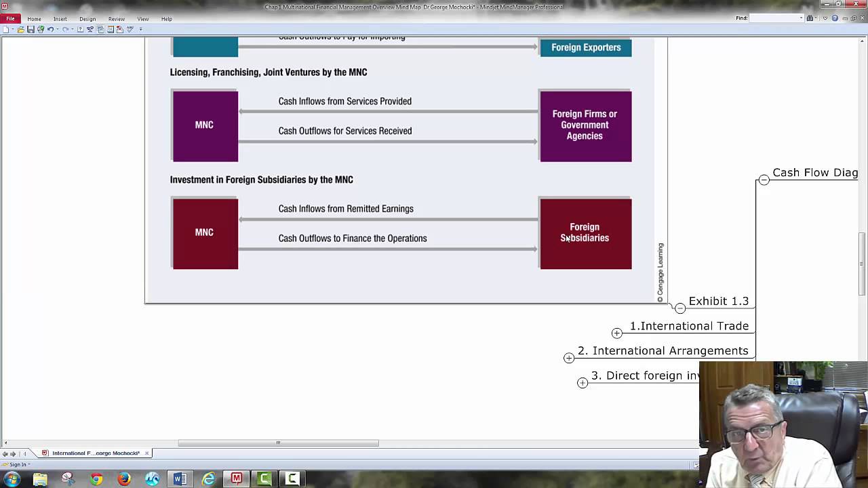This screenshot has width=868, height=488.
Task: Open the Undo history dropdown arrow
Action: [x=57, y=29]
